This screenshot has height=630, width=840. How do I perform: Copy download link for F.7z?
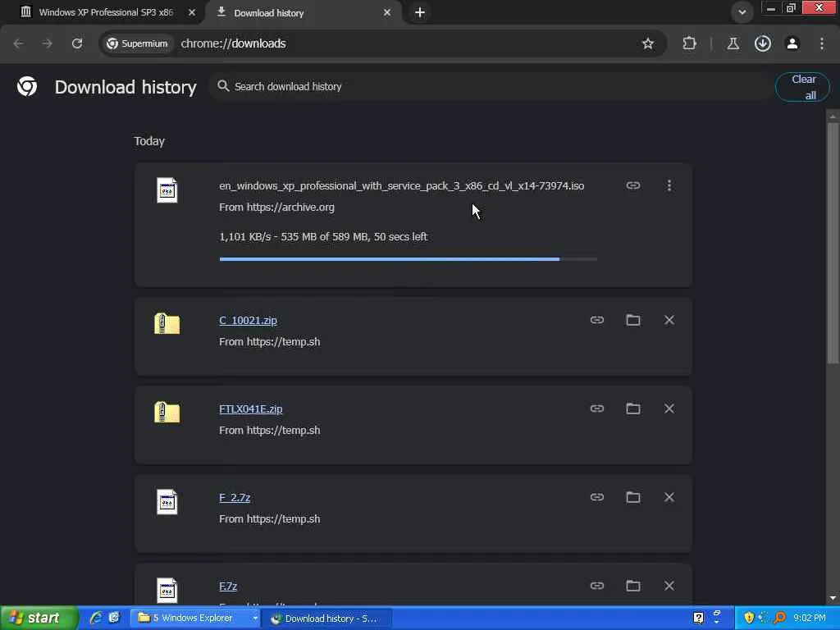597,586
